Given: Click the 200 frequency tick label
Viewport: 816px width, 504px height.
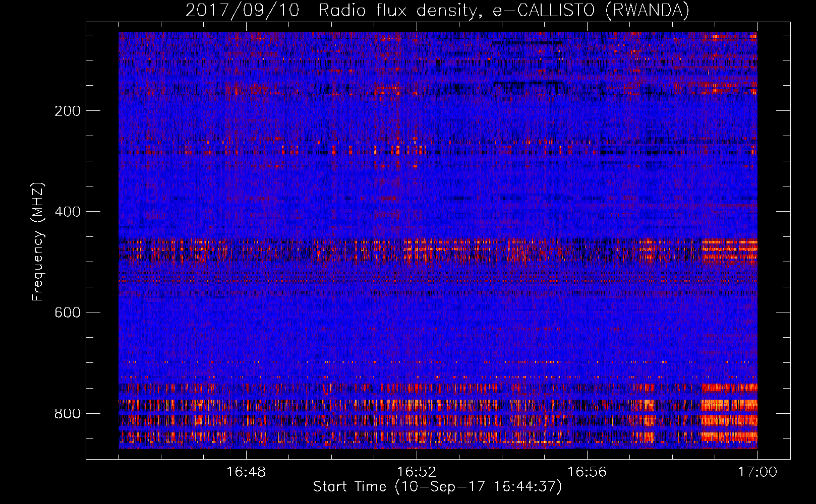Looking at the screenshot, I should pos(68,111).
